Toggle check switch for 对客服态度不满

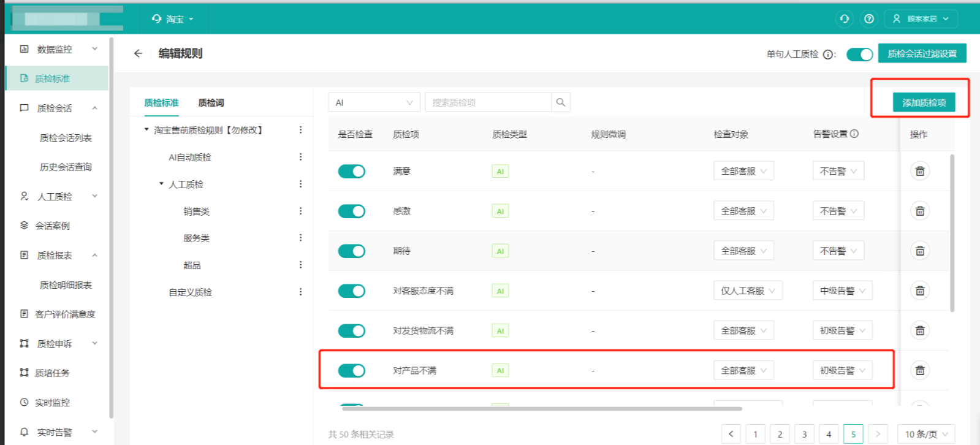click(x=352, y=291)
